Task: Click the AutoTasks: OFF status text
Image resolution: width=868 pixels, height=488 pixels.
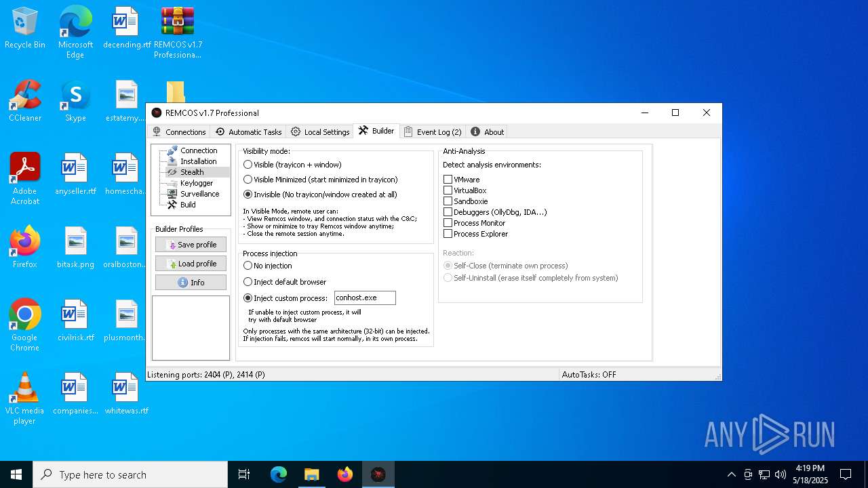Action: pos(589,374)
